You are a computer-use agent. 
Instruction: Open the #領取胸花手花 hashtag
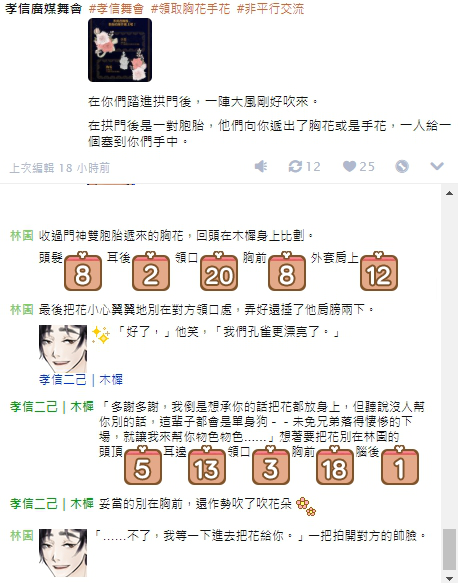[190, 9]
